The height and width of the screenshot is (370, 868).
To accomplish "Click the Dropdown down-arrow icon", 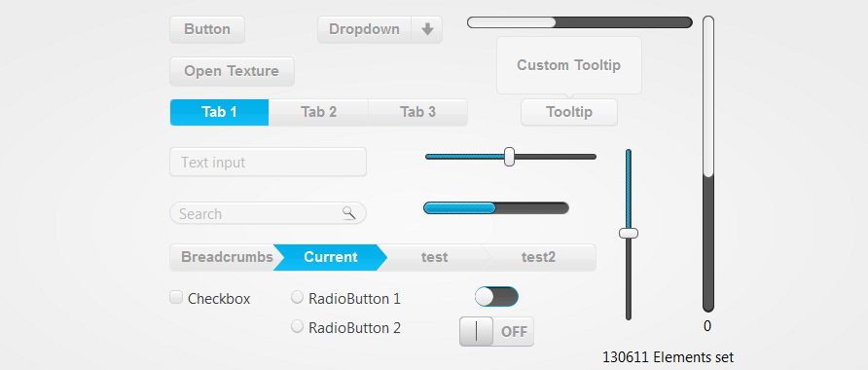I will click(x=427, y=29).
